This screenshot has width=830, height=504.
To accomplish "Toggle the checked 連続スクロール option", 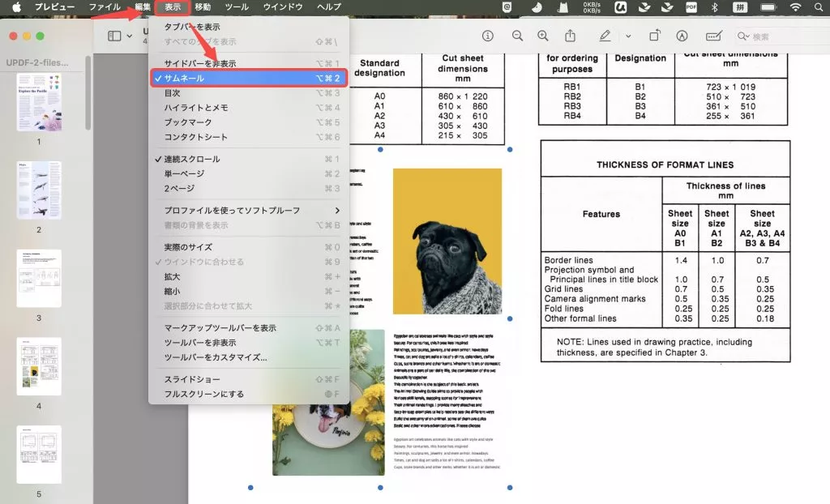I will pos(249,159).
